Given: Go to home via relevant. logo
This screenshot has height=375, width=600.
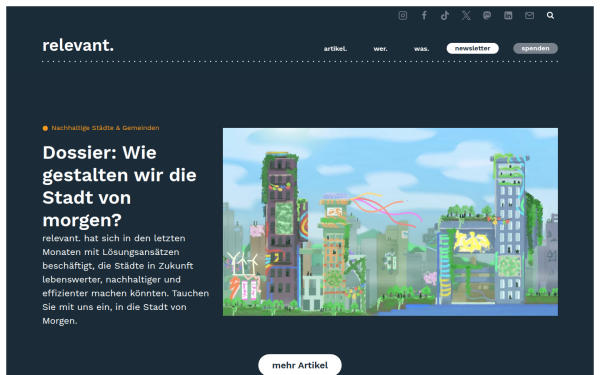Looking at the screenshot, I should pos(78,46).
